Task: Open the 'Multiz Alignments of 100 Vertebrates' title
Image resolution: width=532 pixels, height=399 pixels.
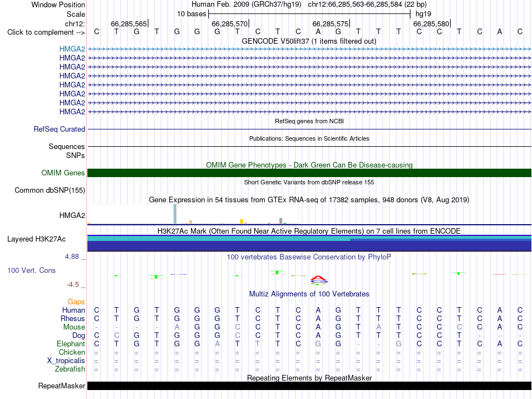Action: click(x=309, y=294)
